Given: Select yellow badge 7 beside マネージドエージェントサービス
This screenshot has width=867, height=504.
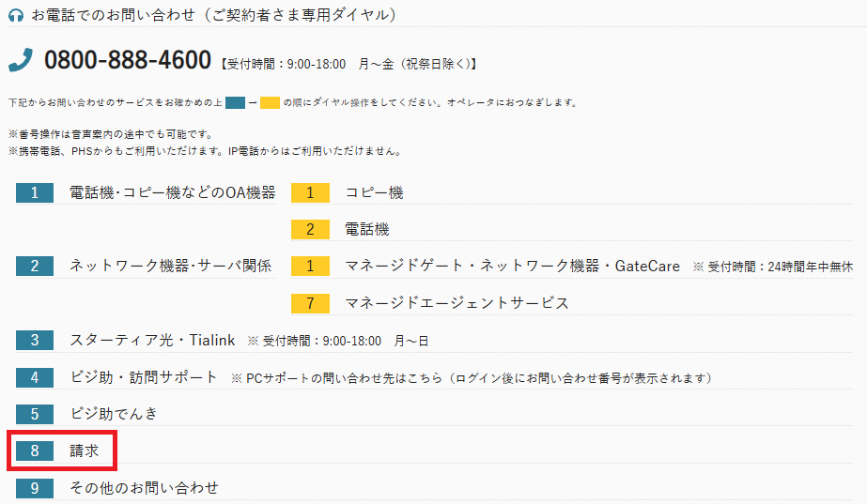Looking at the screenshot, I should tap(310, 302).
